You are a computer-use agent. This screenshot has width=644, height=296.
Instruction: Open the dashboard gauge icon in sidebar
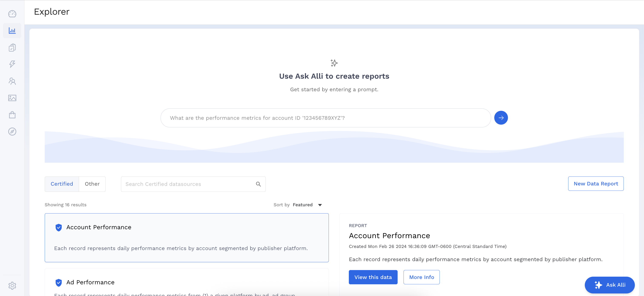pos(12,14)
